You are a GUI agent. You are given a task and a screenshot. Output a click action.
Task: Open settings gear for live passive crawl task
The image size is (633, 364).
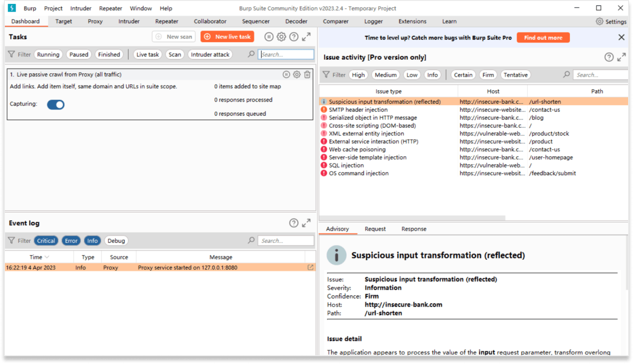(x=296, y=74)
